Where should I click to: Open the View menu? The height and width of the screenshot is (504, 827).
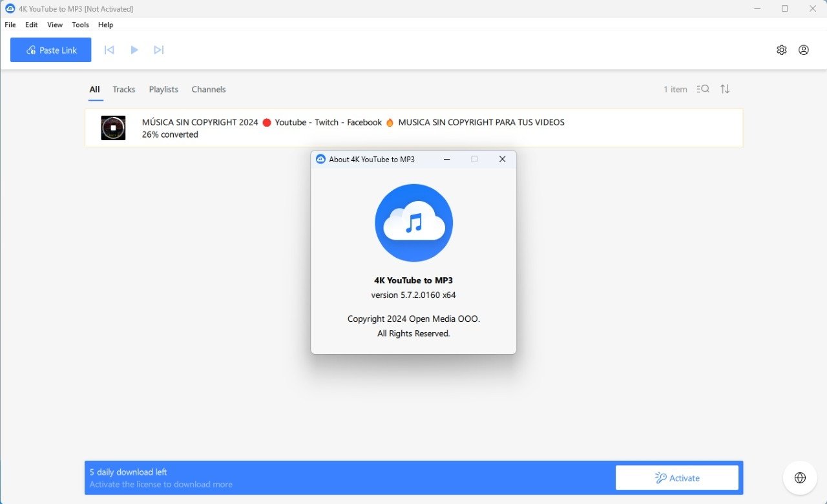[x=55, y=25]
